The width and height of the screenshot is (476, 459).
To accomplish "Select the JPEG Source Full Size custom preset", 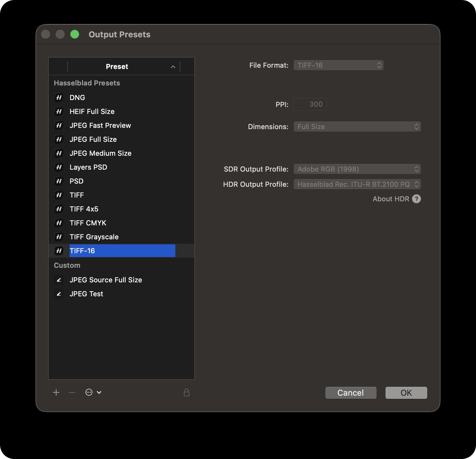I will click(122, 280).
